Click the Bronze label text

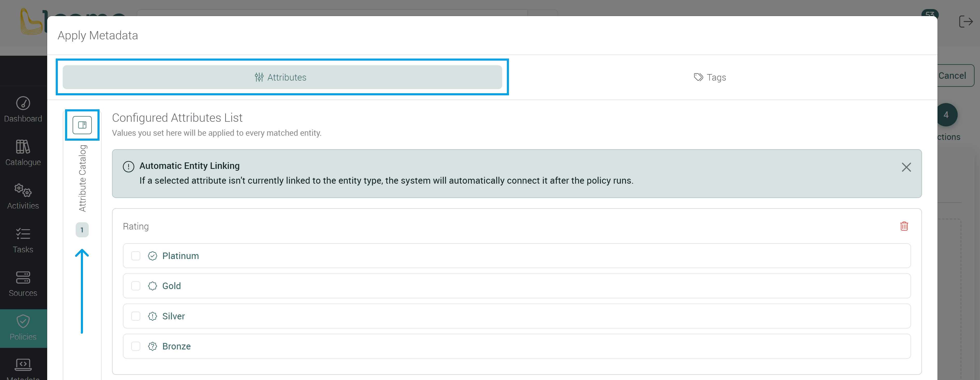pyautogui.click(x=177, y=346)
